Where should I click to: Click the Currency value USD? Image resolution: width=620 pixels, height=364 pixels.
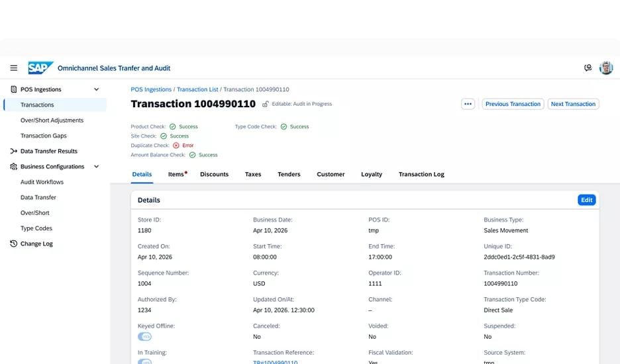pos(259,283)
